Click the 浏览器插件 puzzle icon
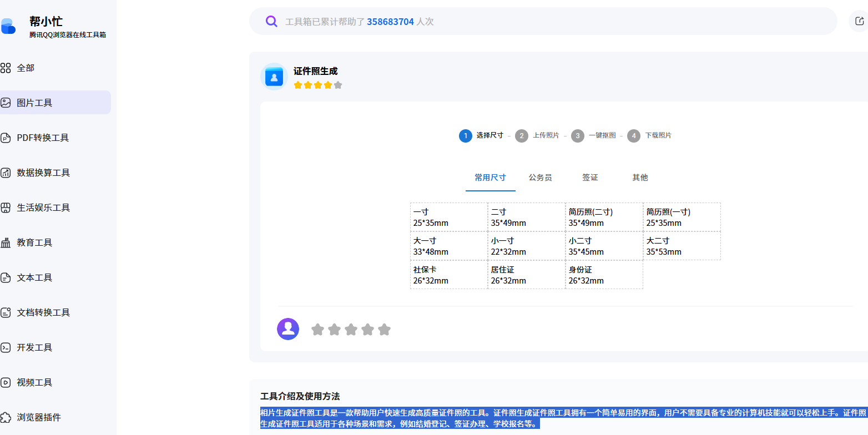This screenshot has height=435, width=868. tap(6, 417)
